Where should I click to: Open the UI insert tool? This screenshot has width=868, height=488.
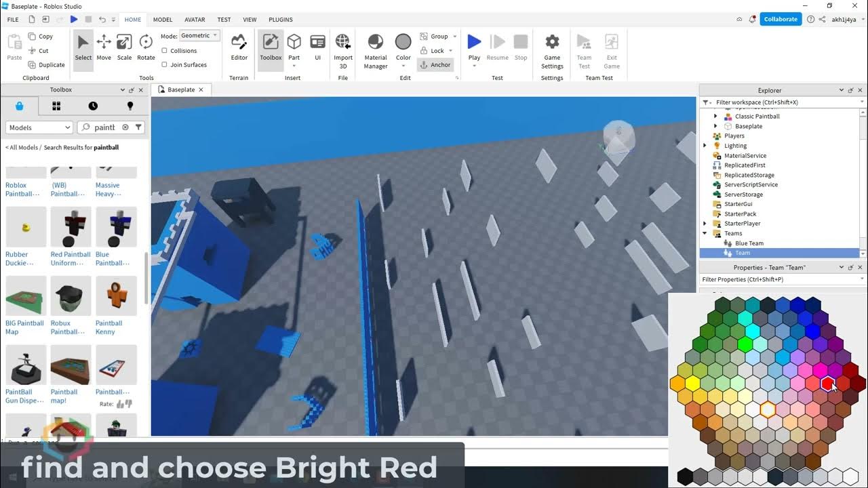click(317, 47)
